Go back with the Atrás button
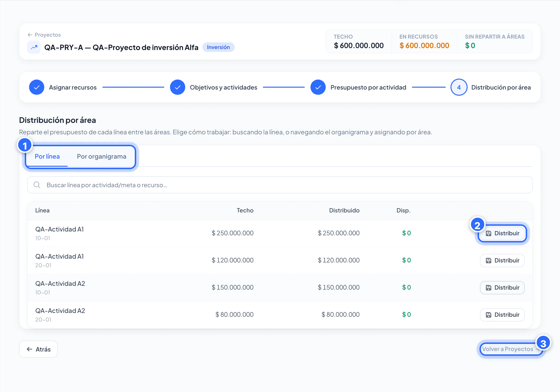This screenshot has height=392, width=560. (38, 349)
